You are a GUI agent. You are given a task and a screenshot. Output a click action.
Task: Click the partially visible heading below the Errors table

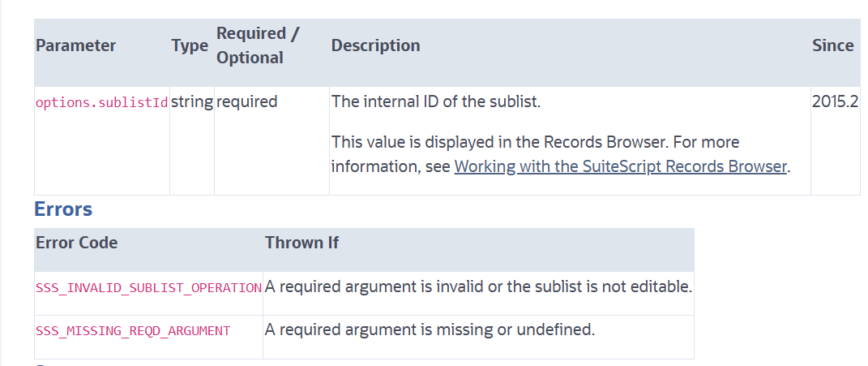[42, 364]
